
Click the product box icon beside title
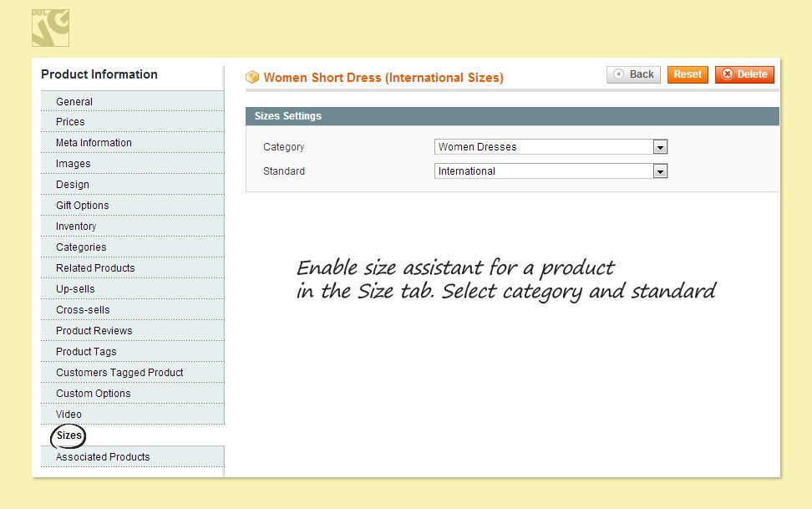tap(252, 78)
